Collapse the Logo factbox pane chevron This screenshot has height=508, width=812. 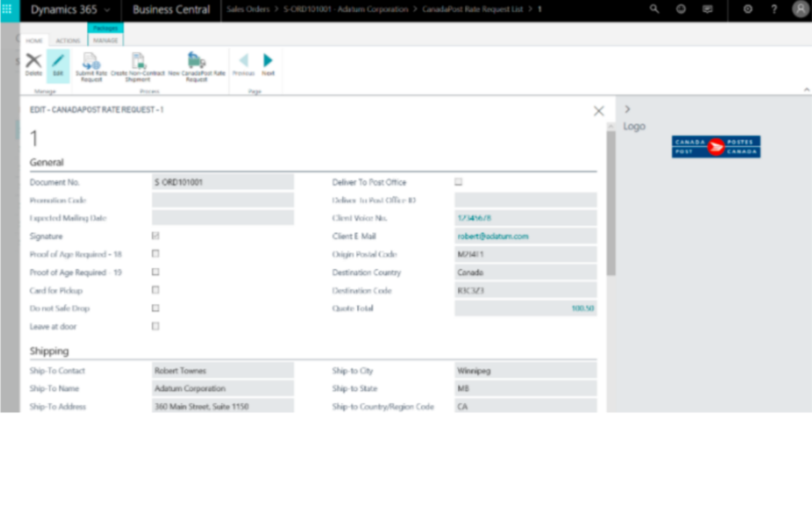click(627, 109)
